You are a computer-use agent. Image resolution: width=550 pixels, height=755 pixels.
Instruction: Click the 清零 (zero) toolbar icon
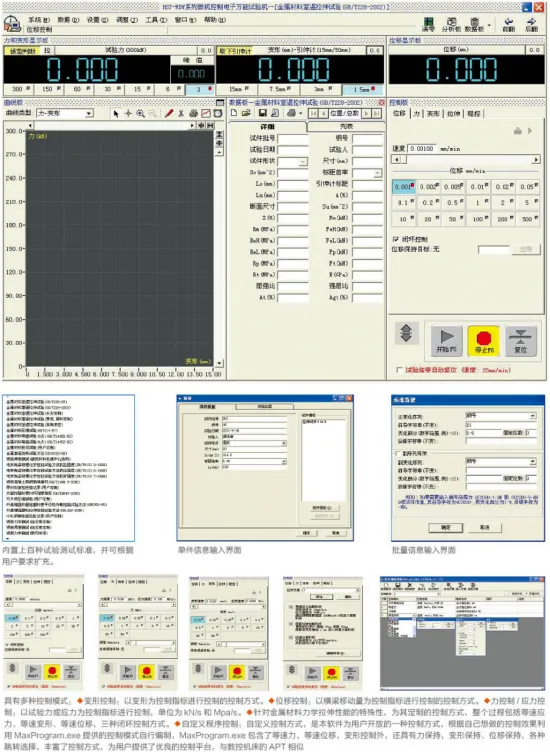click(x=428, y=23)
